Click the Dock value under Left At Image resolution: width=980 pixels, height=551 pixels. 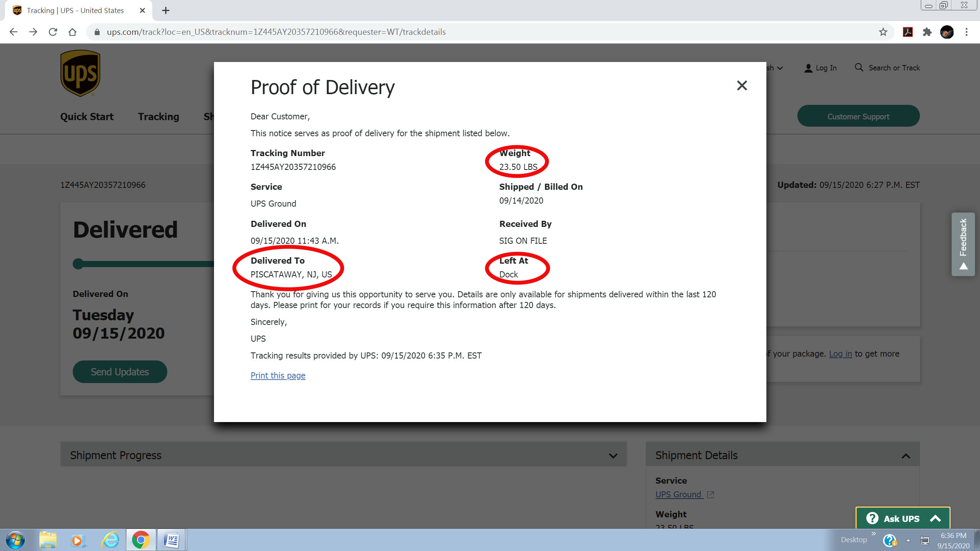[x=508, y=274]
